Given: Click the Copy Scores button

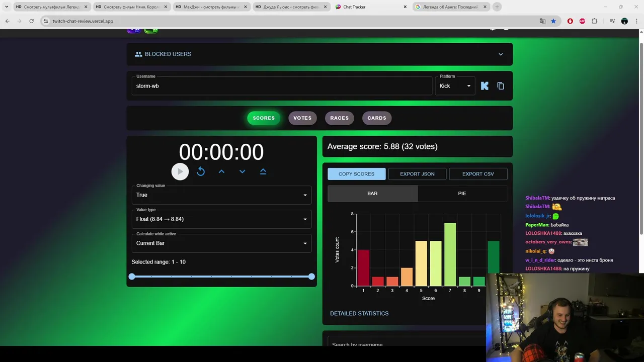Looking at the screenshot, I should pyautogui.click(x=356, y=174).
